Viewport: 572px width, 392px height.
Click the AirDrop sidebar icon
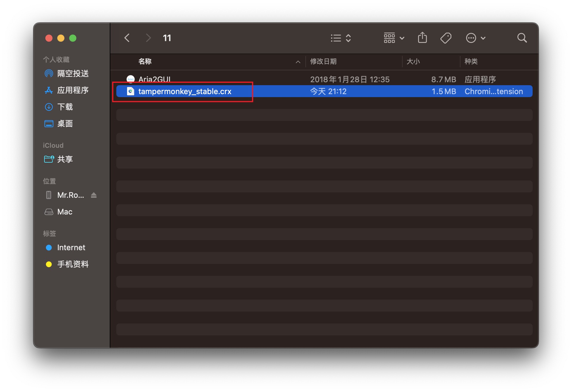click(x=49, y=73)
